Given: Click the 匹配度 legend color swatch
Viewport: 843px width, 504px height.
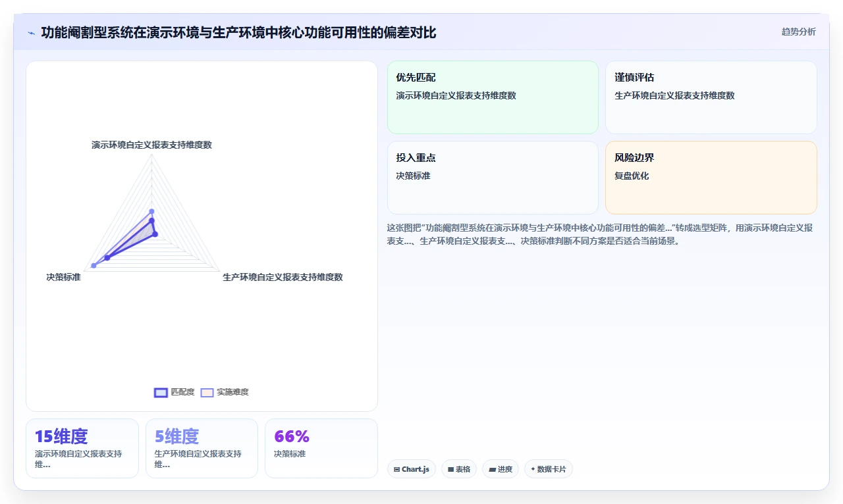Looking at the screenshot, I should point(161,392).
